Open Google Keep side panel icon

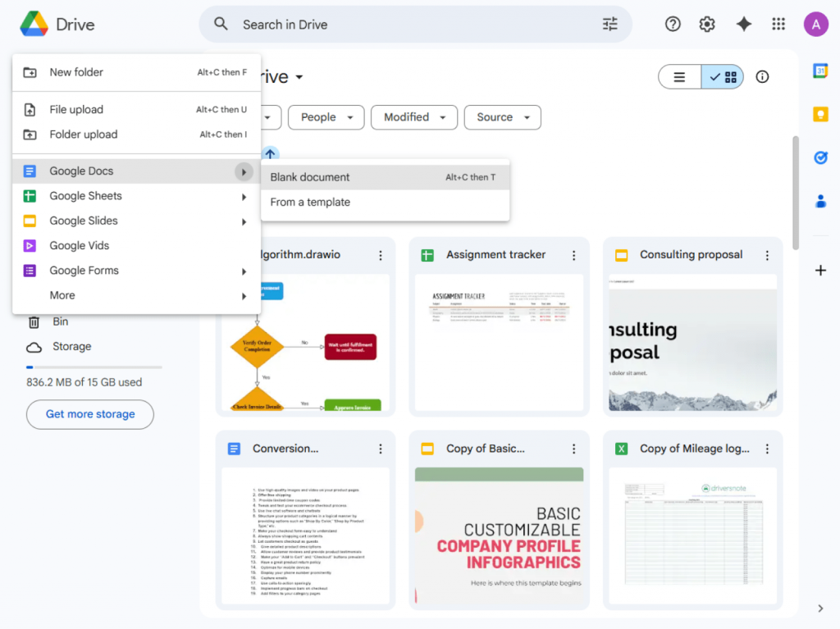(x=820, y=114)
